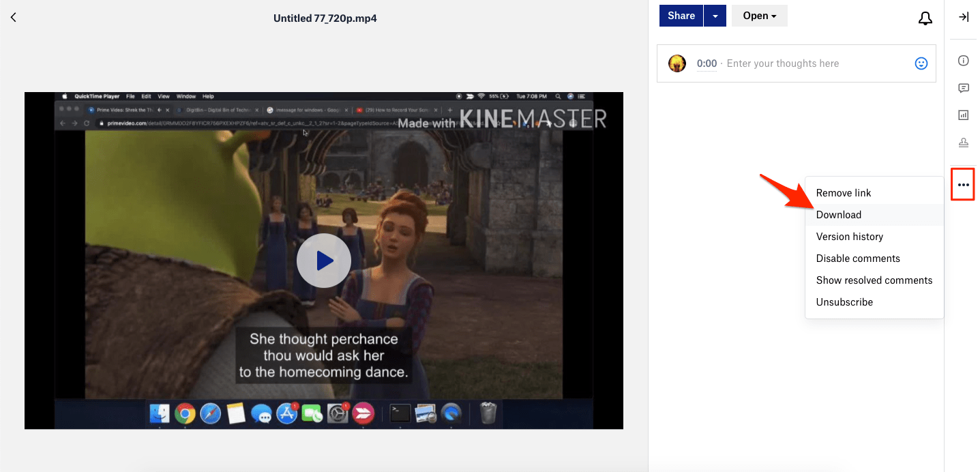
Task: Click the Share button
Action: click(x=681, y=16)
